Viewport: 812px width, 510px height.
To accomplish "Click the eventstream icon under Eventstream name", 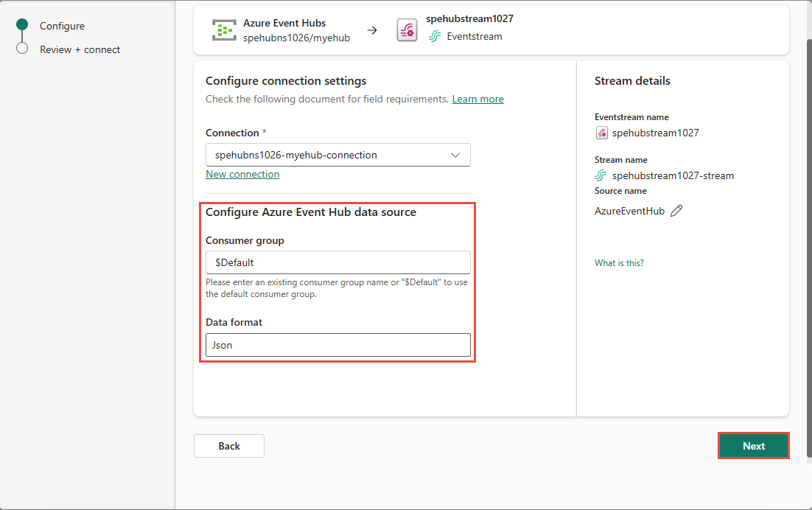I will [601, 133].
